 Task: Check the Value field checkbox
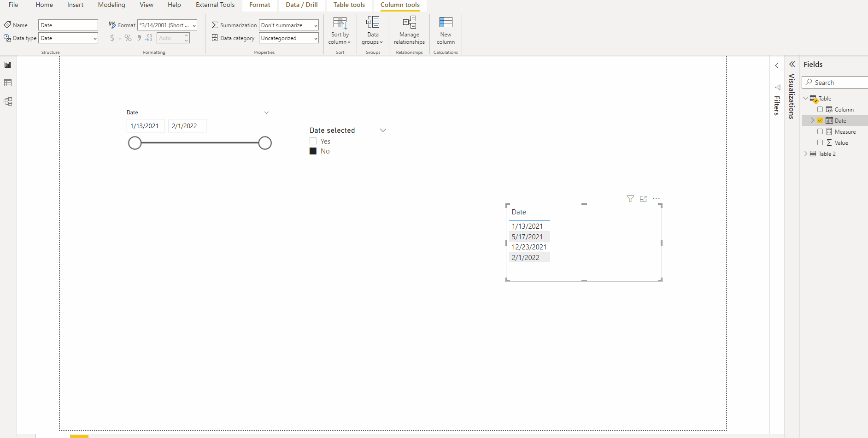click(x=820, y=142)
